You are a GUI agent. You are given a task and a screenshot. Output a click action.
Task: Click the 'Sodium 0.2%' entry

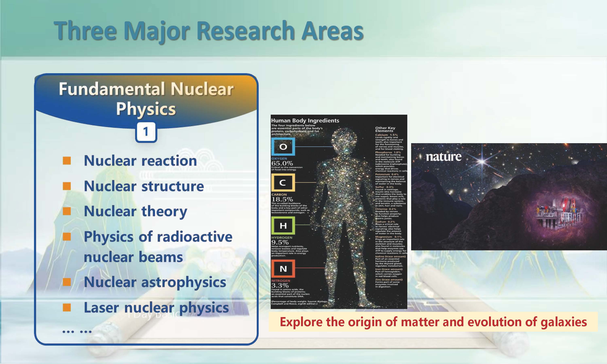[x=385, y=222]
